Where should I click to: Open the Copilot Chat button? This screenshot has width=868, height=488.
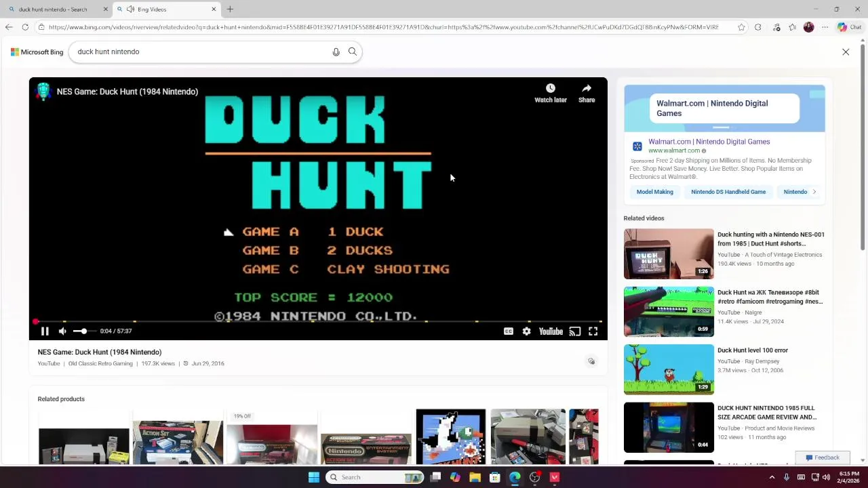[849, 27]
